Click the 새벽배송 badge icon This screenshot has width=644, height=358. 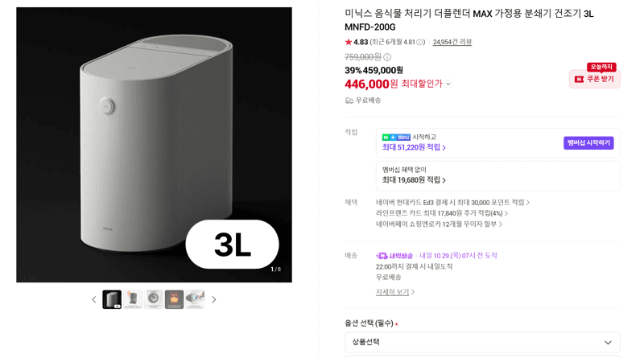pos(382,256)
